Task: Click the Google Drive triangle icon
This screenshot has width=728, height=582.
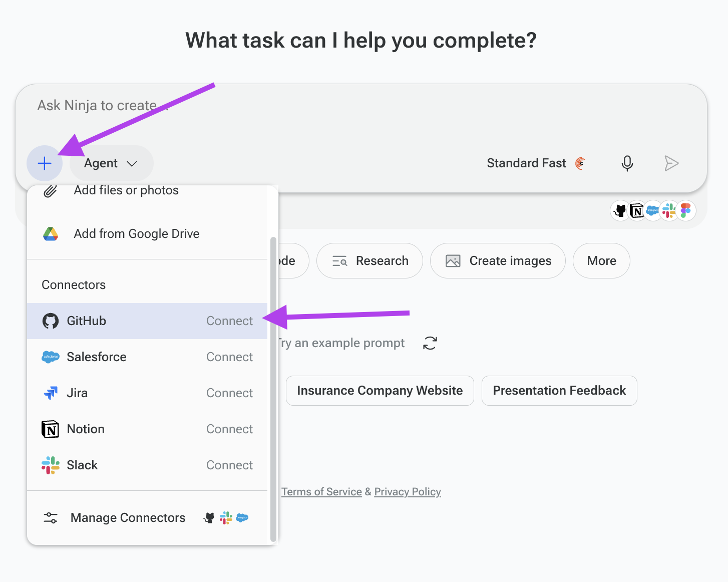Action: point(51,234)
